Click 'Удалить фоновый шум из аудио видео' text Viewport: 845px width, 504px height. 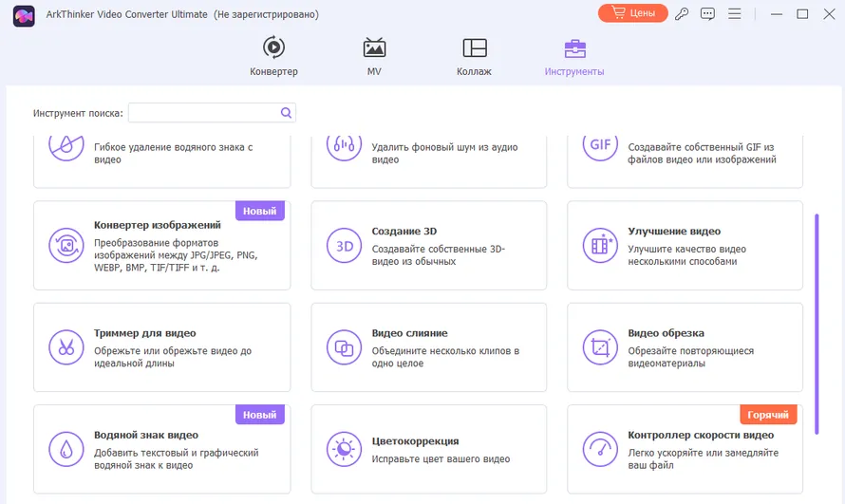[x=444, y=154]
